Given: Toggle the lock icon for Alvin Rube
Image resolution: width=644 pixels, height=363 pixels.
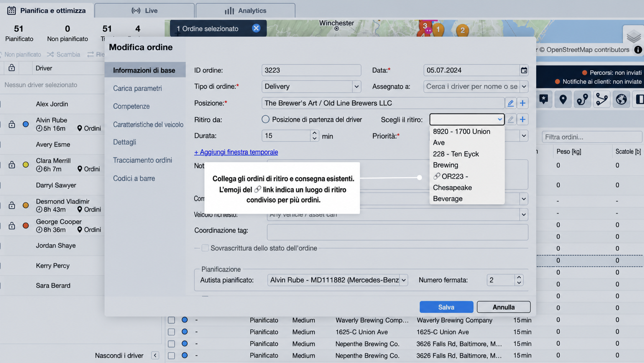Looking at the screenshot, I should click(12, 124).
